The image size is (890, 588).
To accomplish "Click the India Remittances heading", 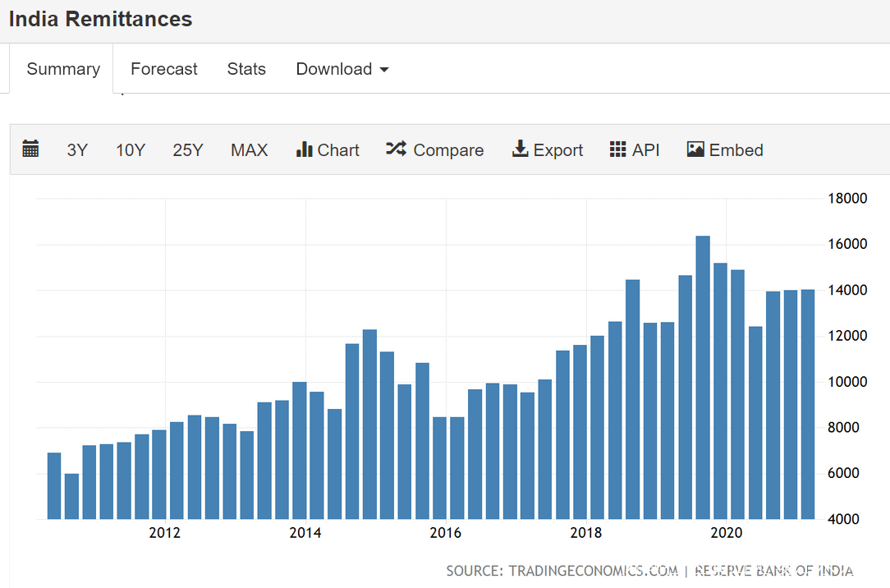I will tap(100, 20).
